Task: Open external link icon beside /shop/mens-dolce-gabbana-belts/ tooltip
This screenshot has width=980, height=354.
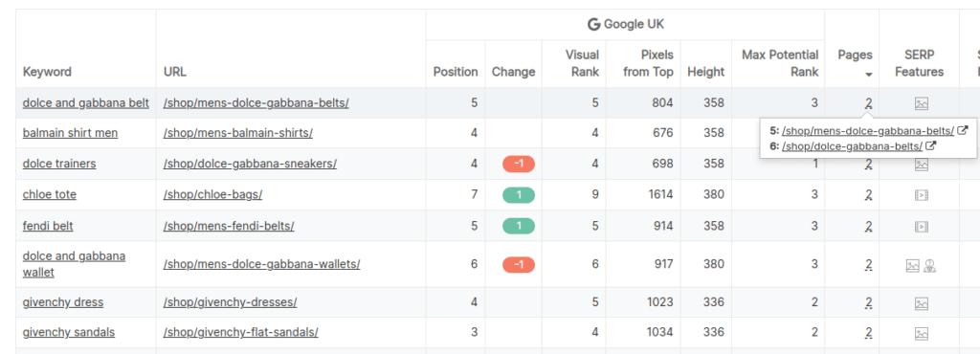Action: (x=963, y=130)
